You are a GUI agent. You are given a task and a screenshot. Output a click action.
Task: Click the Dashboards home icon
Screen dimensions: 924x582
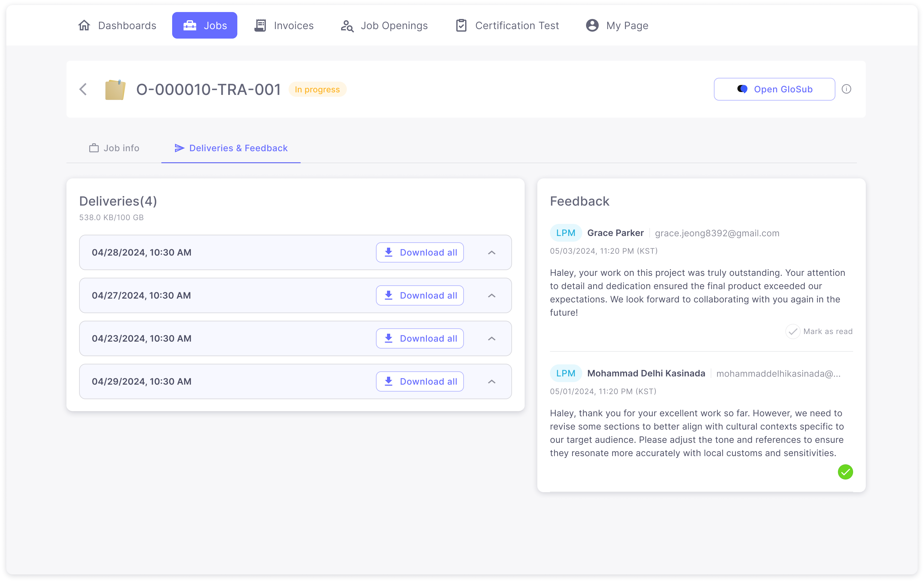(x=84, y=25)
